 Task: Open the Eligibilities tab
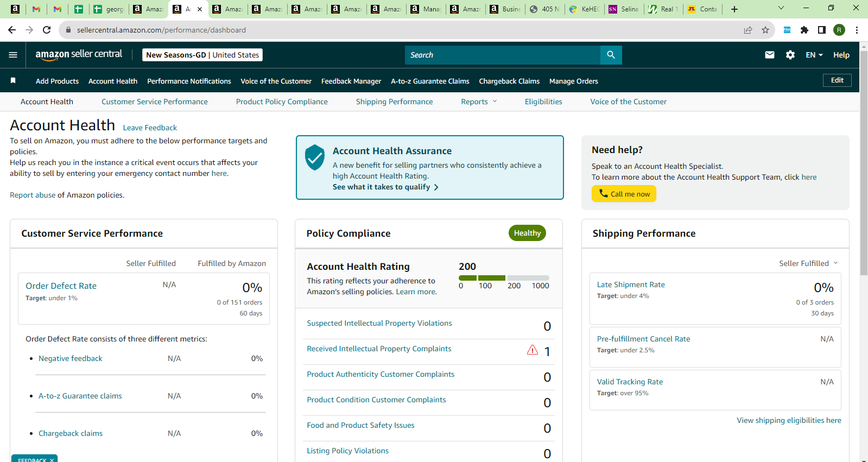point(543,102)
